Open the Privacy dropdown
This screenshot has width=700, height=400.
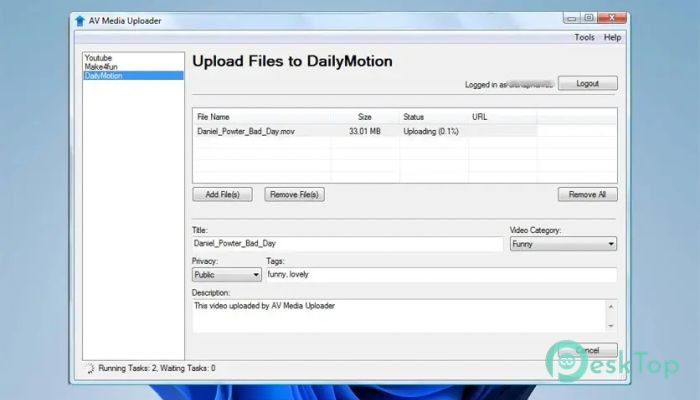(227, 275)
